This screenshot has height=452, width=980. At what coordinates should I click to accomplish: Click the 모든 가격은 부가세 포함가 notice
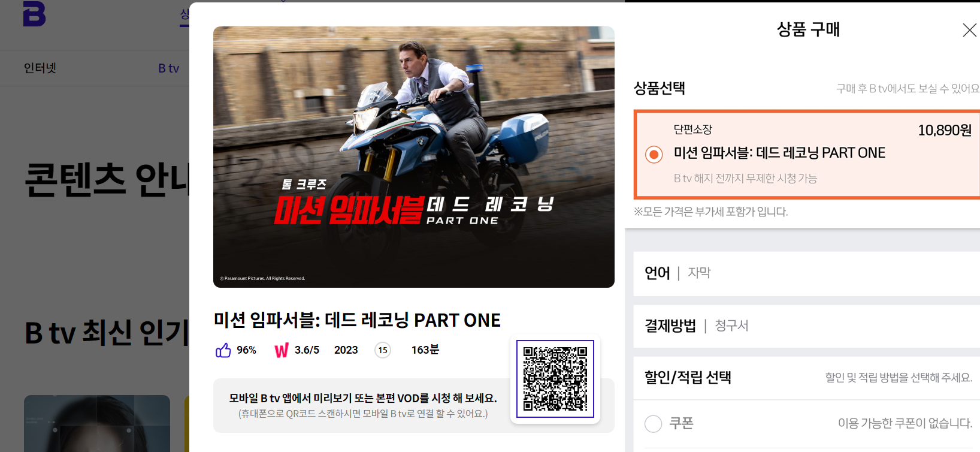click(711, 212)
